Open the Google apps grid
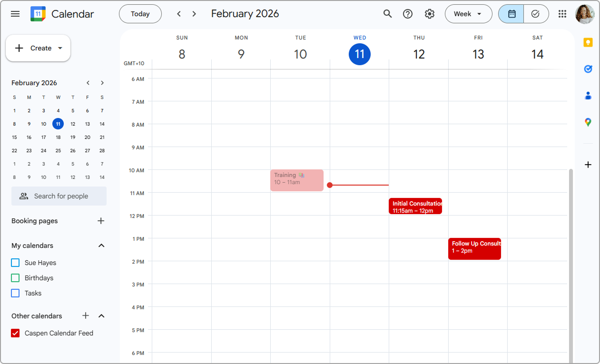 click(x=562, y=14)
